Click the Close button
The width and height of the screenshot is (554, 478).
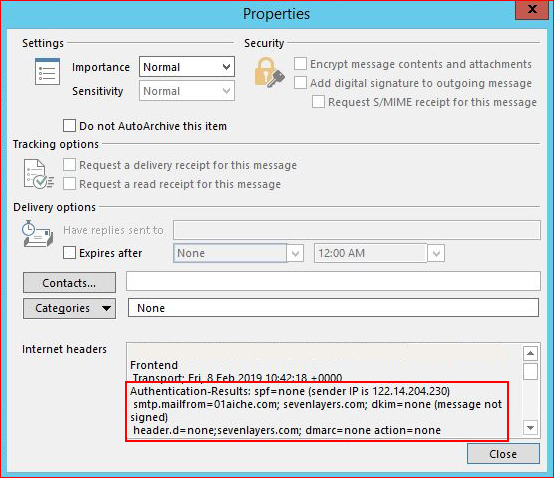coord(503,454)
